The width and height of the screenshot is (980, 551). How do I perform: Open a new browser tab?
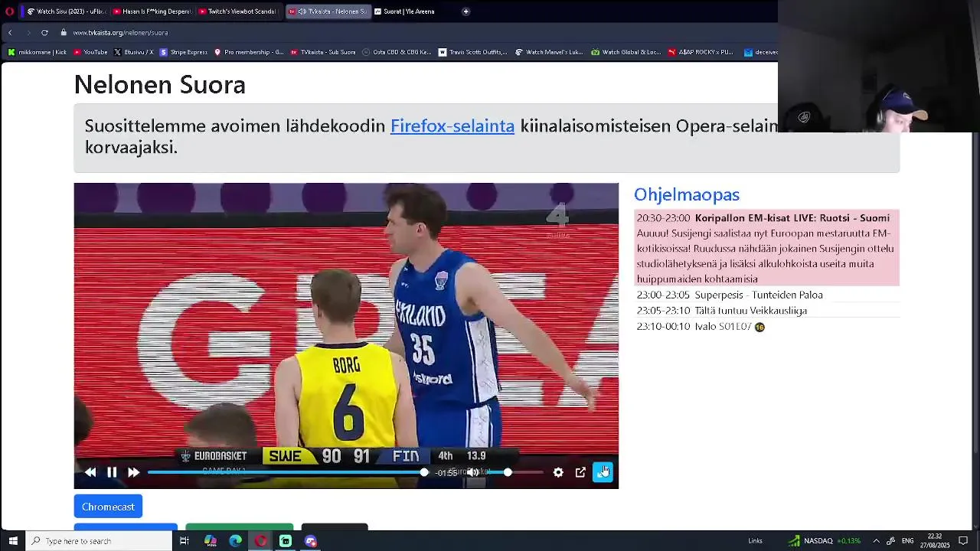tap(465, 11)
